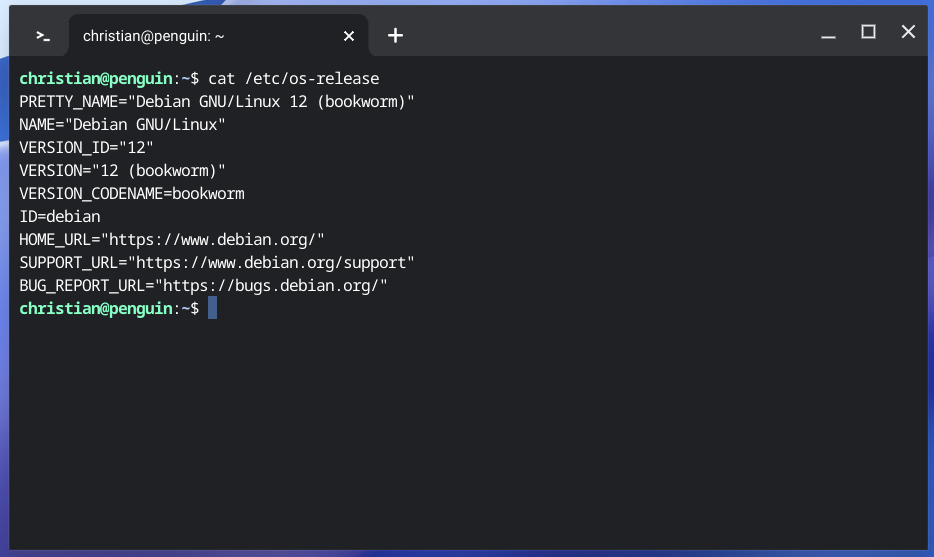The image size is (934, 557).
Task: Close the christian@penguin tab
Action: [x=349, y=36]
